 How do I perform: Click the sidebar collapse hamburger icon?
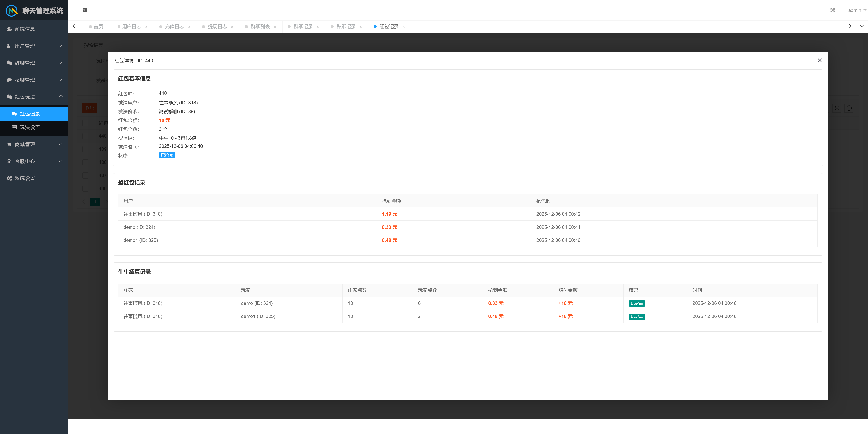tap(85, 10)
